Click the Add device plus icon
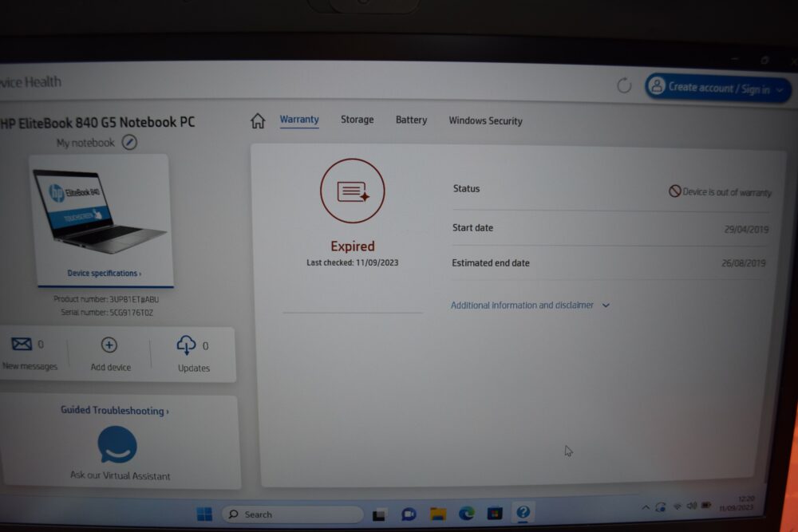This screenshot has height=532, width=798. click(109, 345)
